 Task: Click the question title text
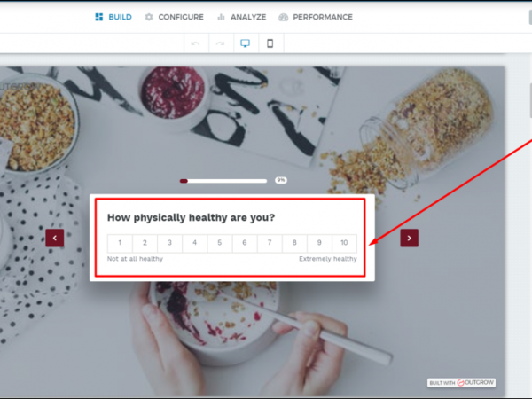(x=191, y=217)
